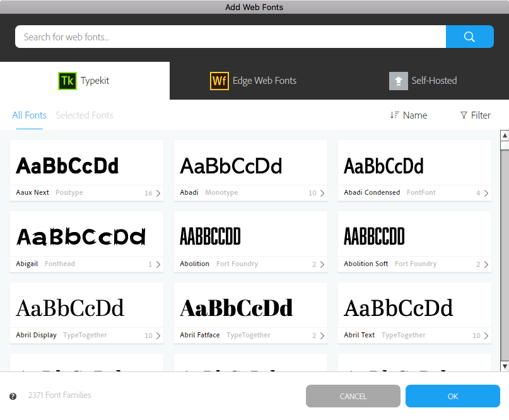Confirm with the OK button
This screenshot has height=420, width=509.
point(452,396)
